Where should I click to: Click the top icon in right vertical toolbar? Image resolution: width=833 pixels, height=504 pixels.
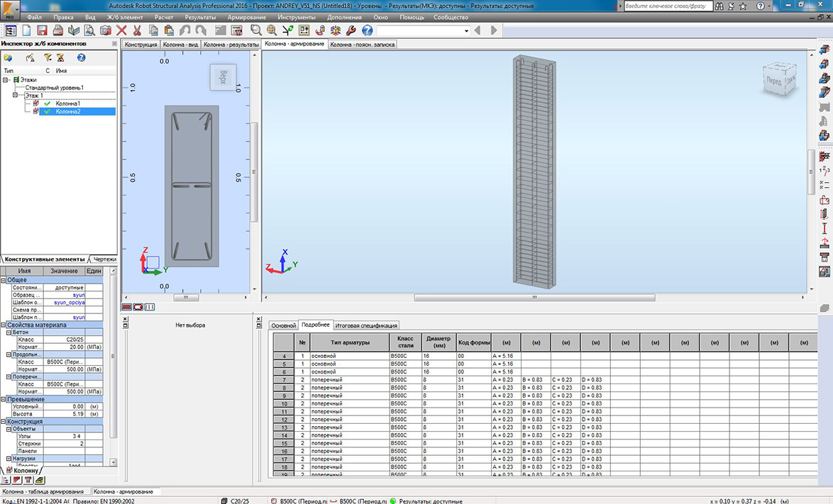[x=824, y=50]
